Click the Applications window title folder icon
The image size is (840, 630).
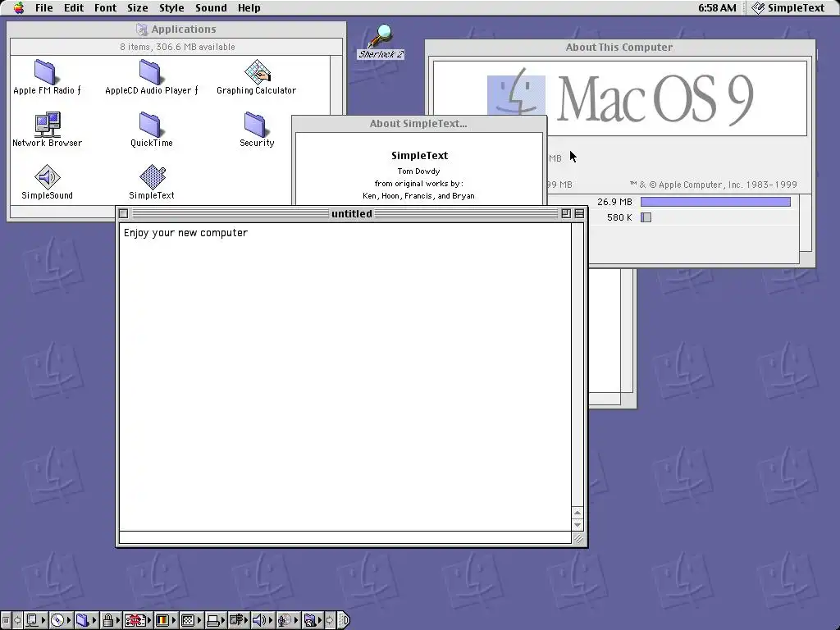[141, 29]
